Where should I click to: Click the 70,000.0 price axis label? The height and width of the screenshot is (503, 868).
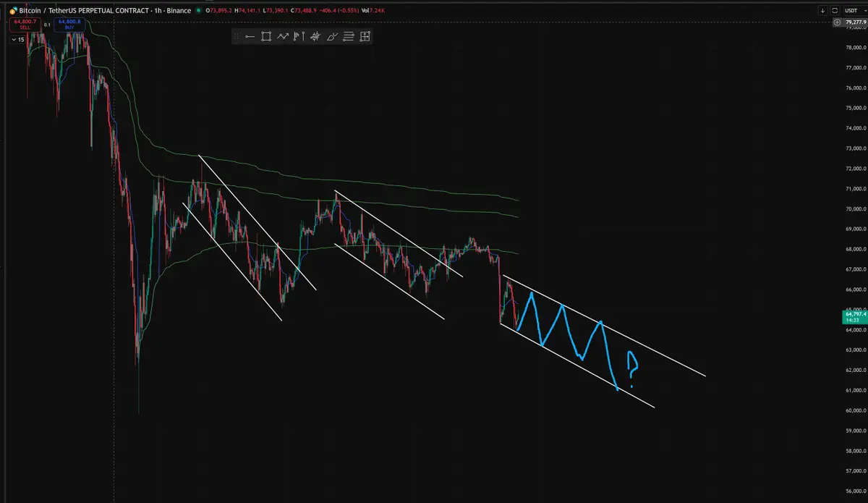tap(856, 209)
